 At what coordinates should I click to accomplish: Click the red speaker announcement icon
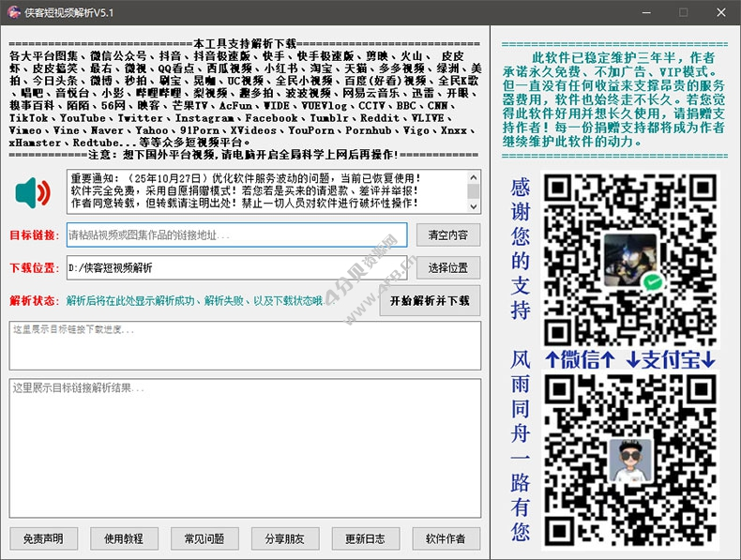tap(33, 192)
